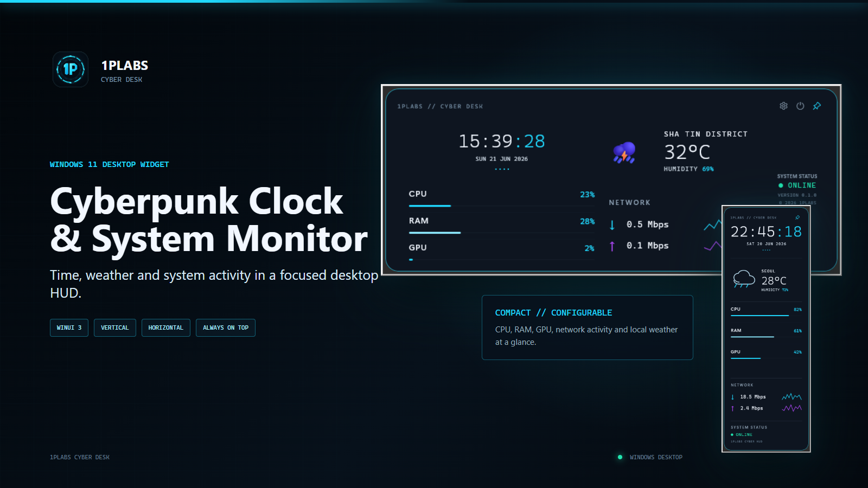Click the thunderstorm weather icon
This screenshot has height=488, width=868.
pos(624,152)
